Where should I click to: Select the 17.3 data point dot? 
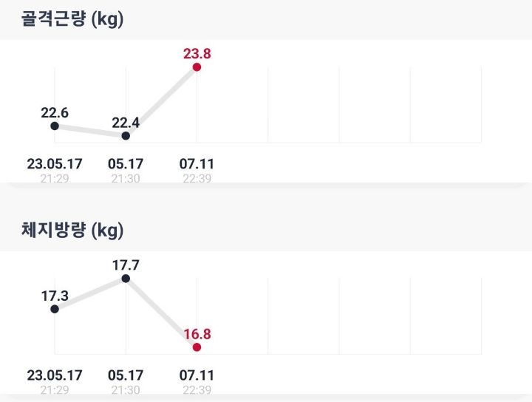(x=55, y=309)
